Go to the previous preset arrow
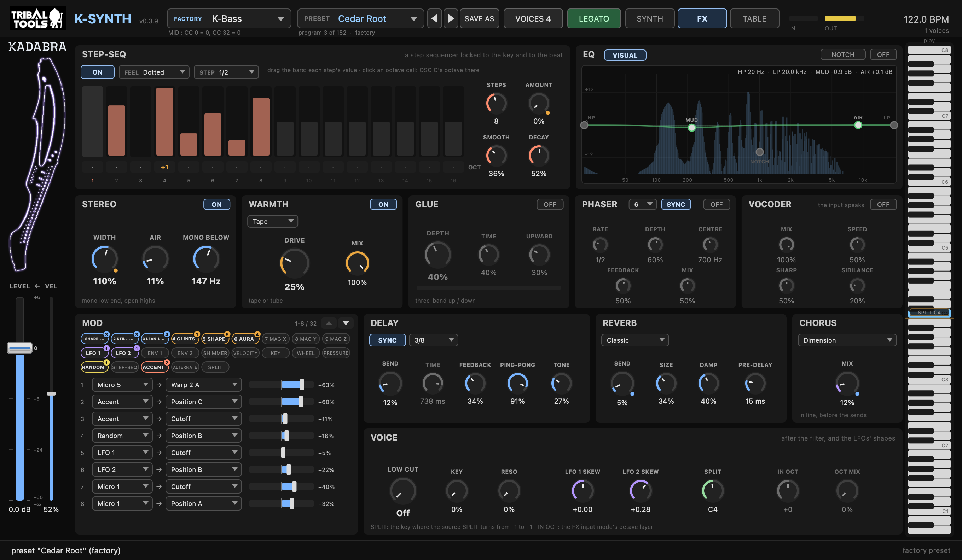Viewport: 962px width, 560px height. pyautogui.click(x=434, y=18)
